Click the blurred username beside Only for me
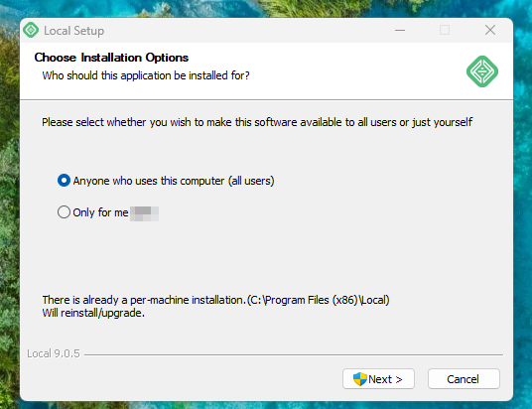 [145, 213]
